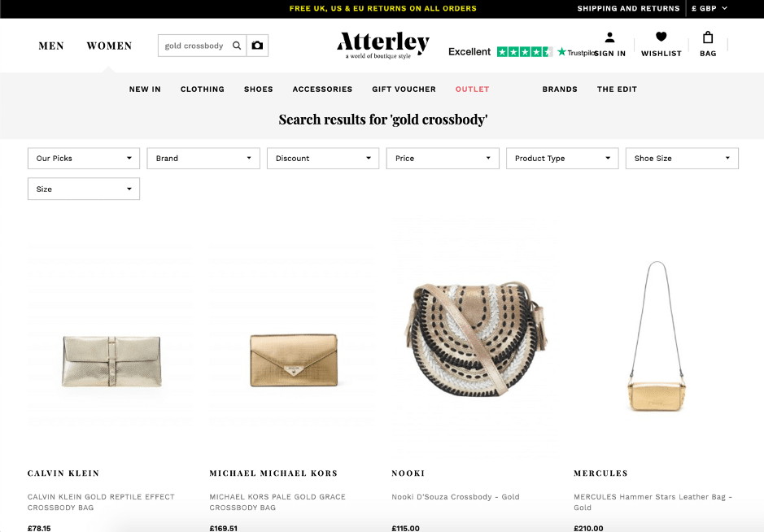Go to Brands in navigation
764x532 pixels.
[560, 89]
